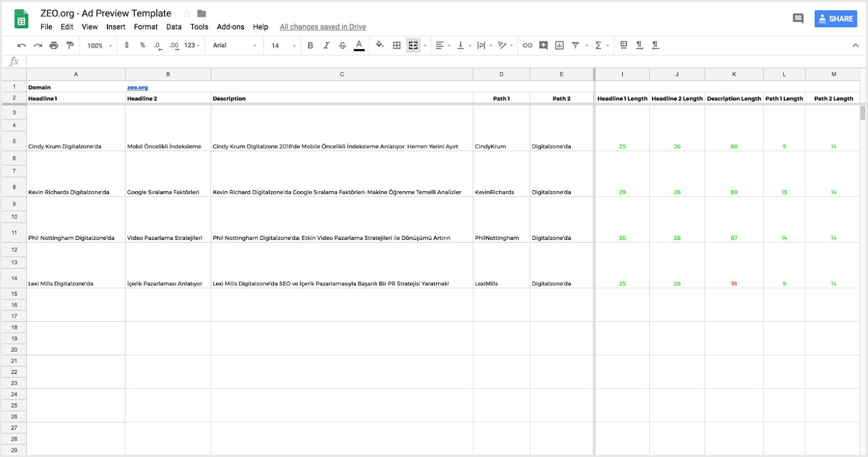Open the Format menu
Viewport: 868px width, 457px height.
point(146,27)
